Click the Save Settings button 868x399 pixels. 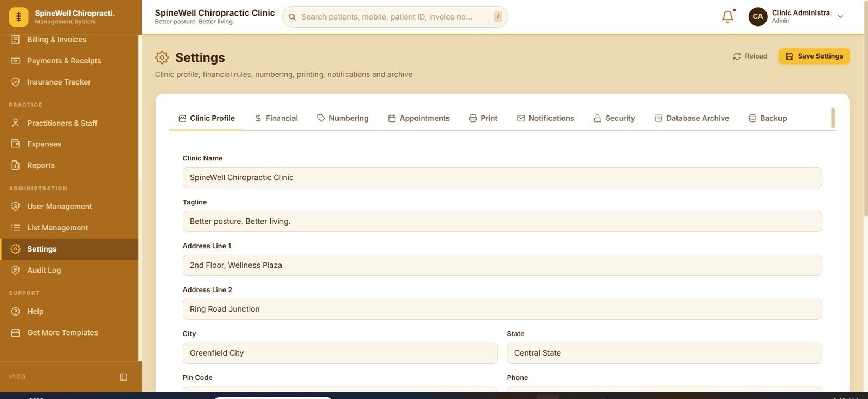tap(814, 56)
